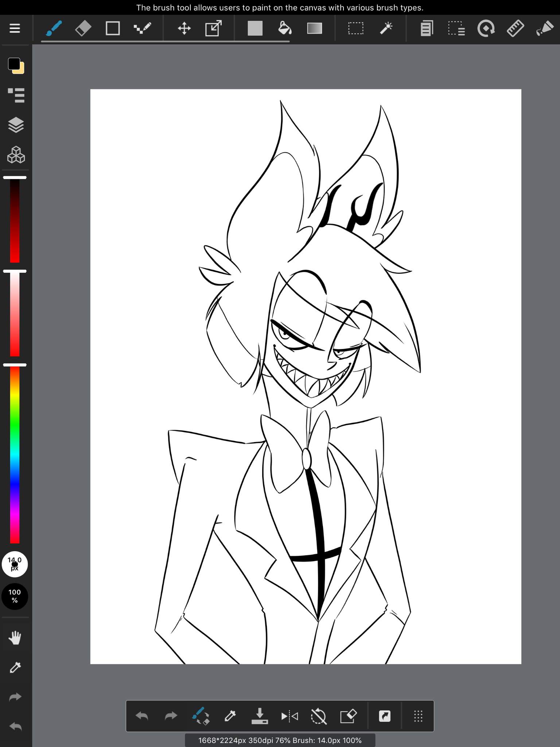Select the Gradient tool
The height and width of the screenshot is (747, 560).
click(x=314, y=28)
